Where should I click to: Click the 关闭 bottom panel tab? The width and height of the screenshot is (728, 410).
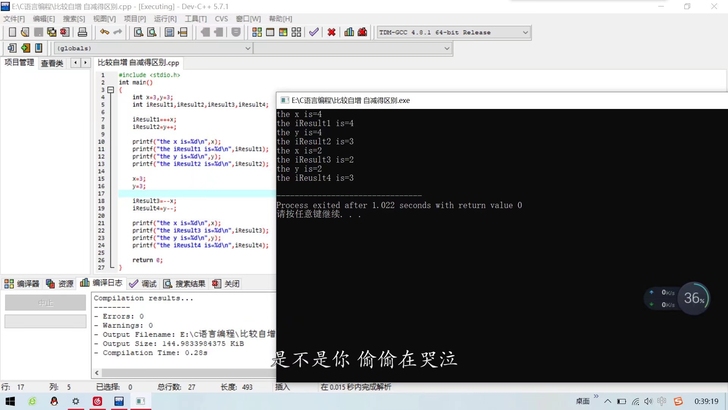point(226,284)
